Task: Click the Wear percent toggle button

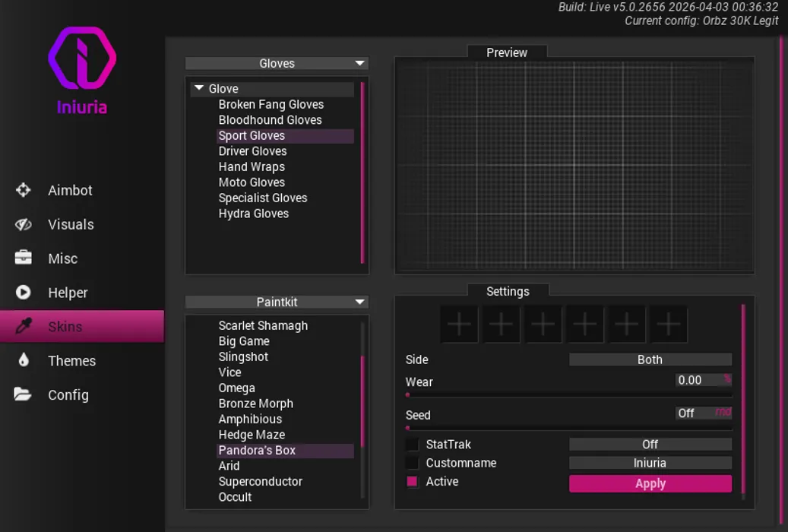Action: 727,378
